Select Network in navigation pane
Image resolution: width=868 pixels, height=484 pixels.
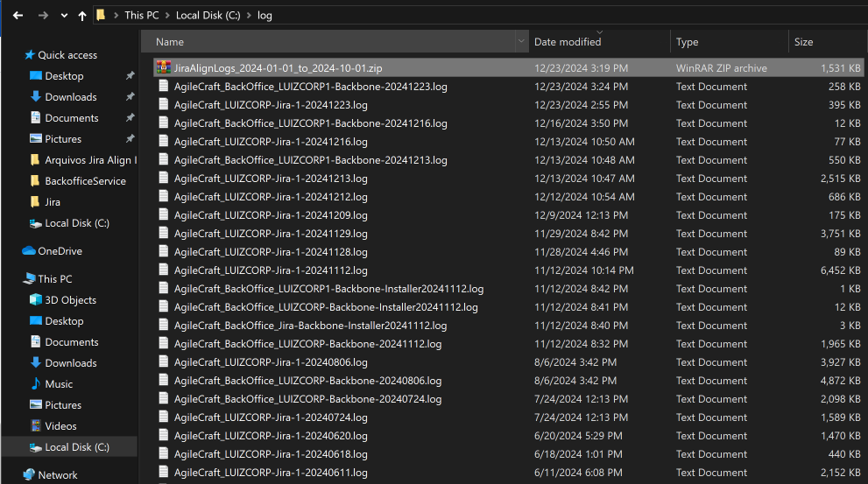[x=58, y=474]
